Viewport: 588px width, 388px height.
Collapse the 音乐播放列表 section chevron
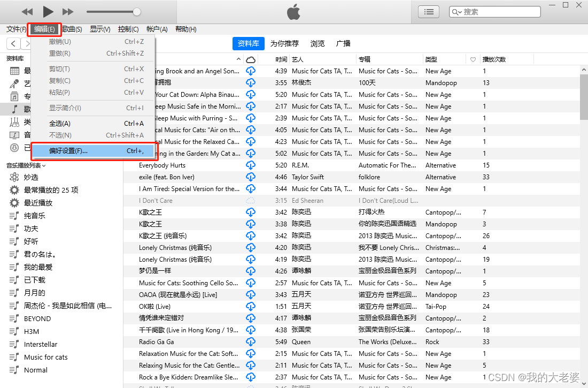pos(44,166)
